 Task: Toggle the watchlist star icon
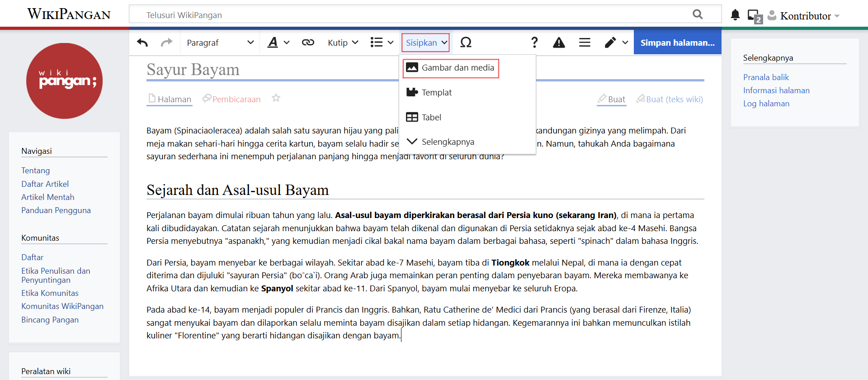276,98
